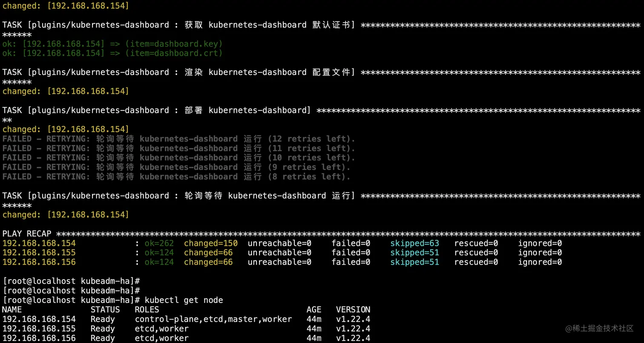Select "(item=dashboard.key)" line
The width and height of the screenshot is (644, 343).
(x=112, y=44)
